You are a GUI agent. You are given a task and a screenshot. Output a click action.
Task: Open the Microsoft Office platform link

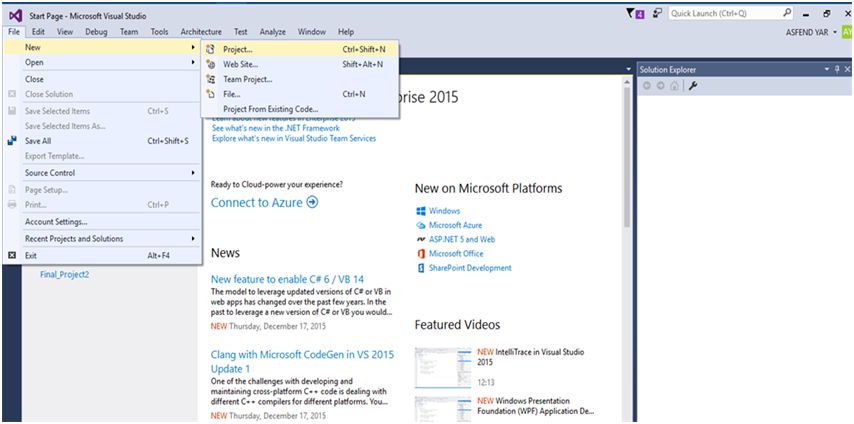click(456, 253)
